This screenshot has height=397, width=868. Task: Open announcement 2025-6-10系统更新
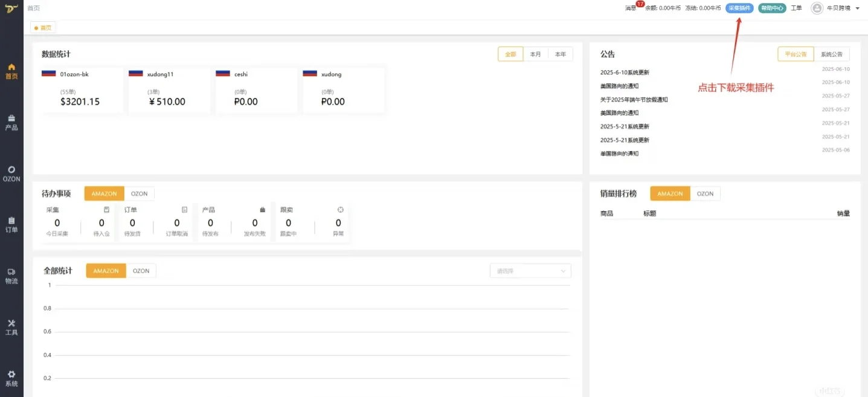(625, 73)
